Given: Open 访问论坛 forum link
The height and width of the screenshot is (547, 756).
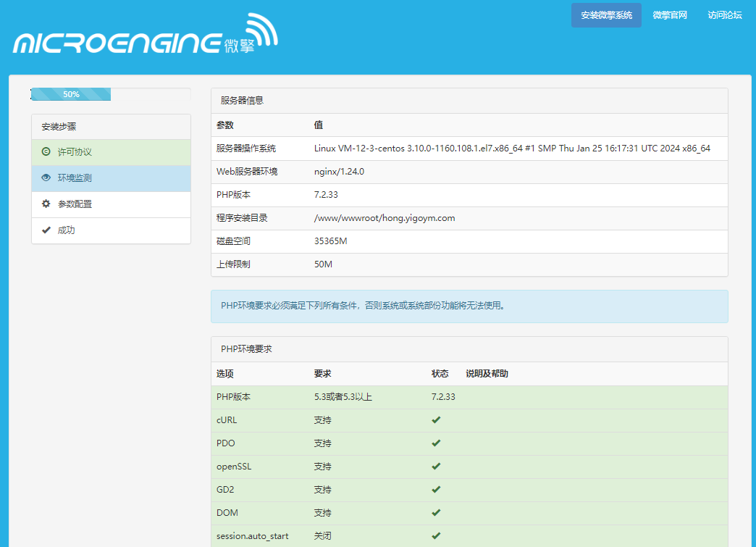Looking at the screenshot, I should pyautogui.click(x=725, y=15).
